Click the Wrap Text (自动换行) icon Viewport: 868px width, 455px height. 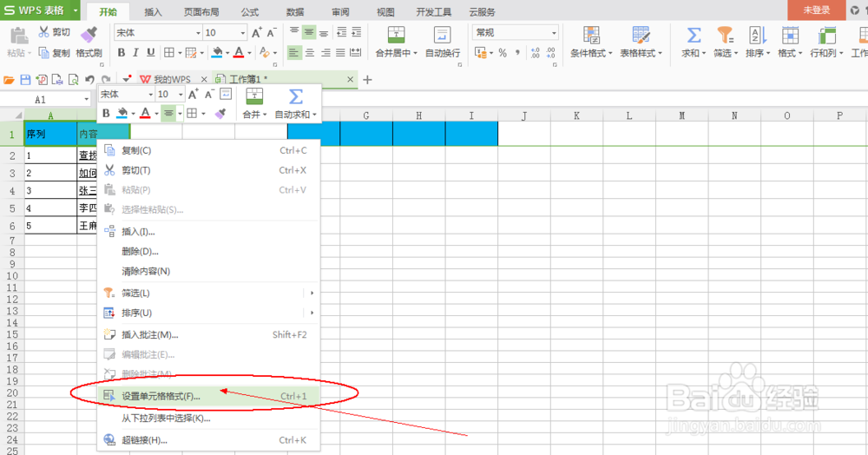[x=443, y=36]
